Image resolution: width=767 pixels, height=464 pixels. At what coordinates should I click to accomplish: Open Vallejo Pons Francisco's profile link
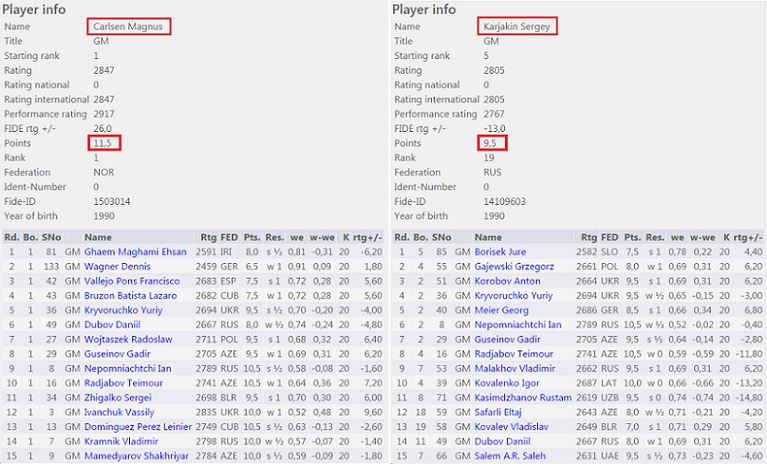(131, 282)
